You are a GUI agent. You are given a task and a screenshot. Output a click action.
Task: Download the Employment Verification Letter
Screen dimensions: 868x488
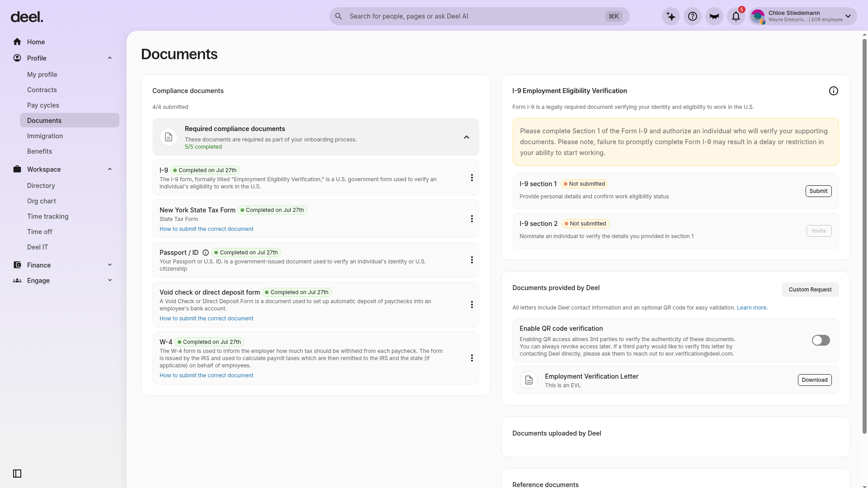[815, 380]
